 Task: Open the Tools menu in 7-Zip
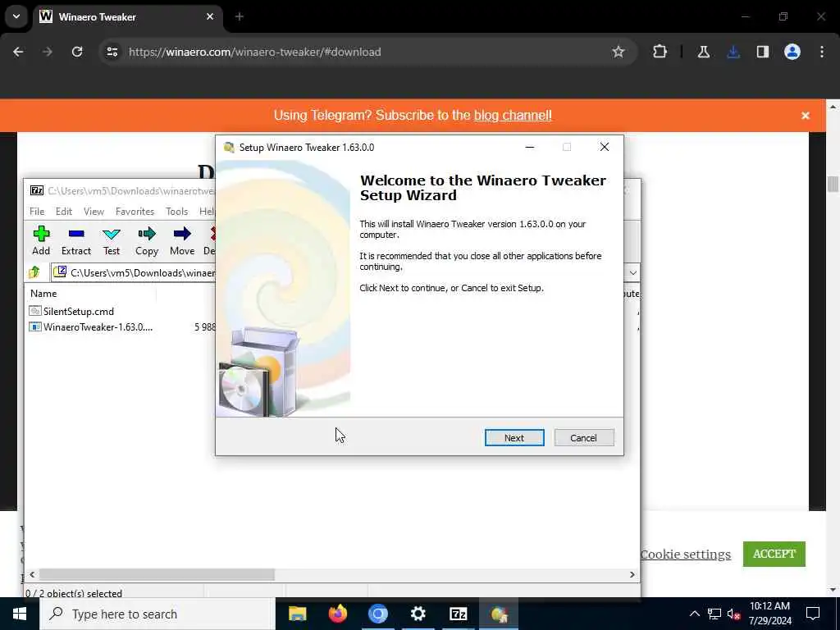click(177, 211)
